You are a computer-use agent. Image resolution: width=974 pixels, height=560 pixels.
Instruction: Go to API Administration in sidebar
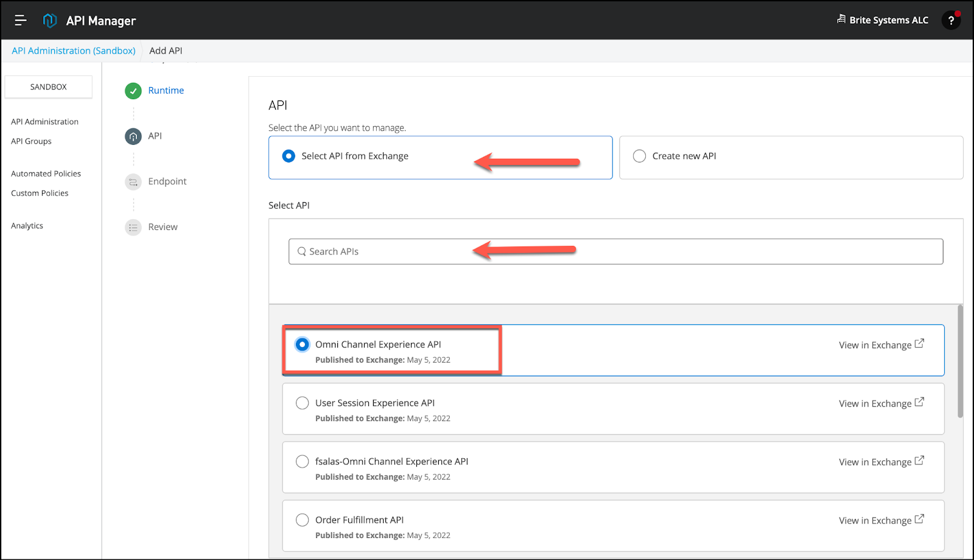(x=45, y=122)
